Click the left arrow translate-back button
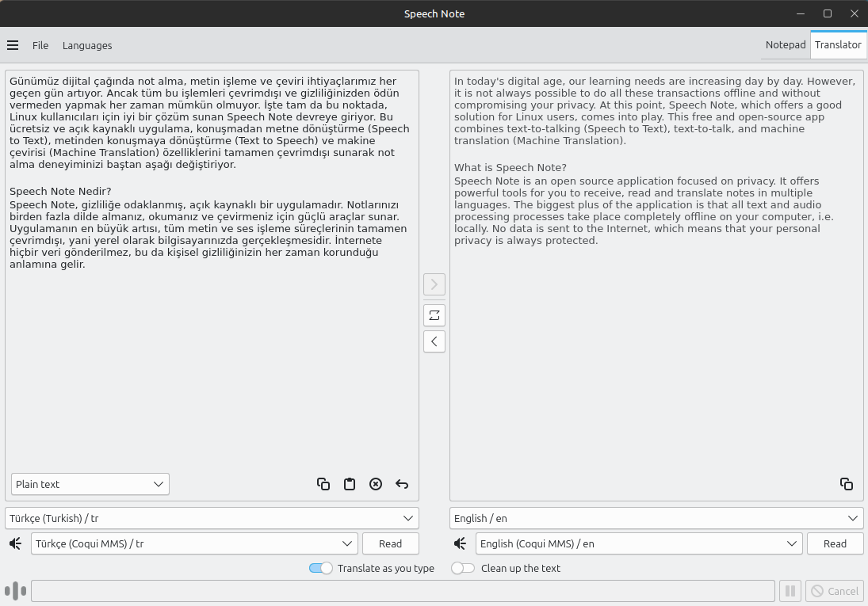 434,341
